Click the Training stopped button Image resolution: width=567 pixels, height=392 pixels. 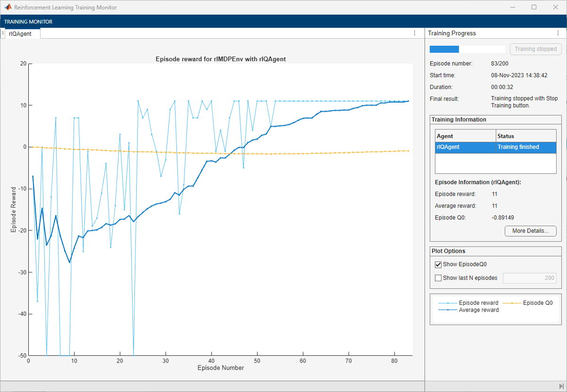[x=535, y=49]
